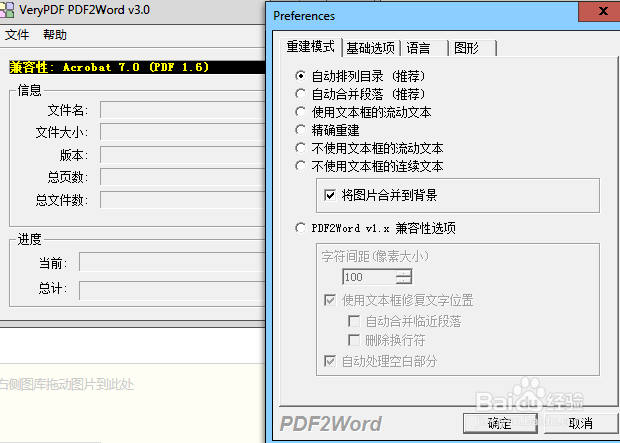
Task: Click the Preferences dialog title text
Action: coord(304,16)
